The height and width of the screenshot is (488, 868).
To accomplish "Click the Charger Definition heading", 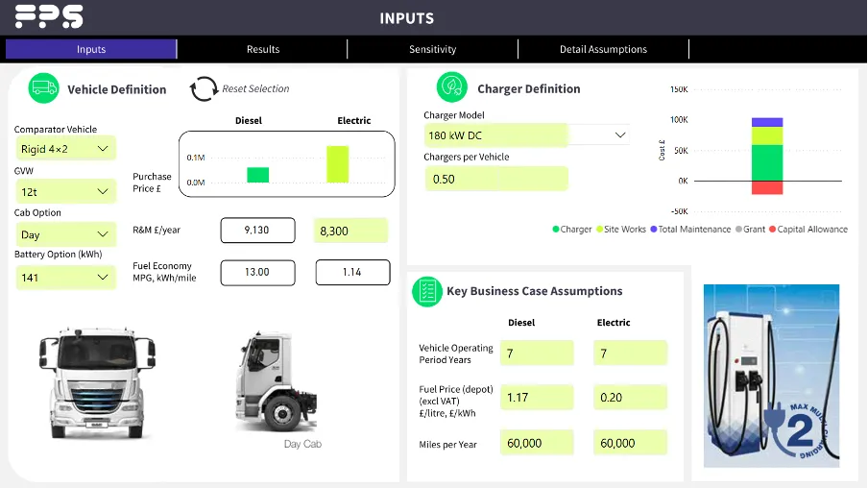I will pyautogui.click(x=529, y=89).
